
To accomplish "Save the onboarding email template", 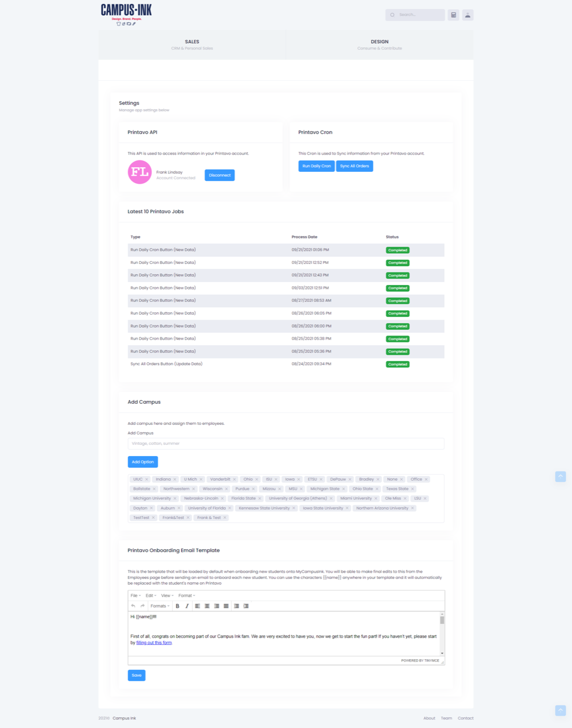I will tap(136, 675).
